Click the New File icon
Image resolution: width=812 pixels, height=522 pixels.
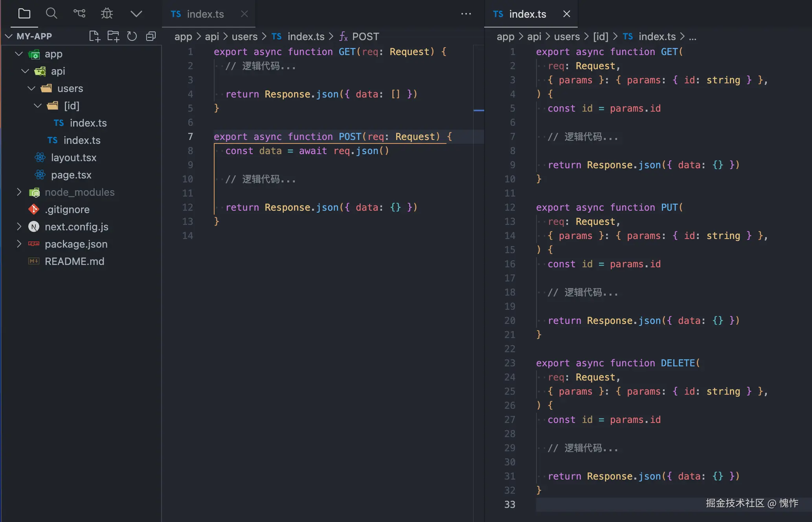point(94,36)
